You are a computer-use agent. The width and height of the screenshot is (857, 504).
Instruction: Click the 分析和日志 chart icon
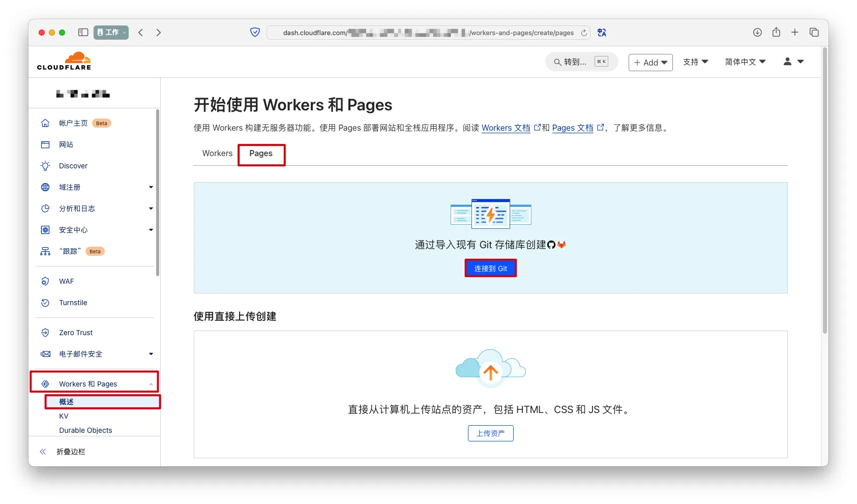[x=45, y=209]
